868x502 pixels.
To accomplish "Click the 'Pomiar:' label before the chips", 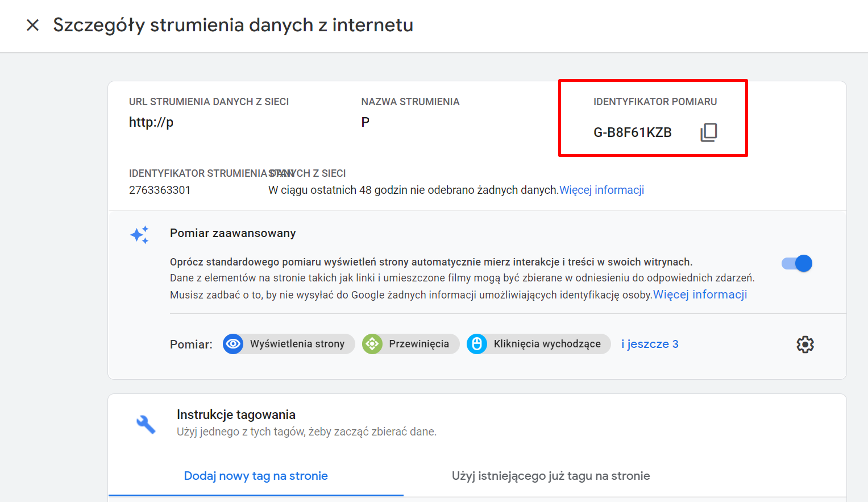I will point(191,345).
